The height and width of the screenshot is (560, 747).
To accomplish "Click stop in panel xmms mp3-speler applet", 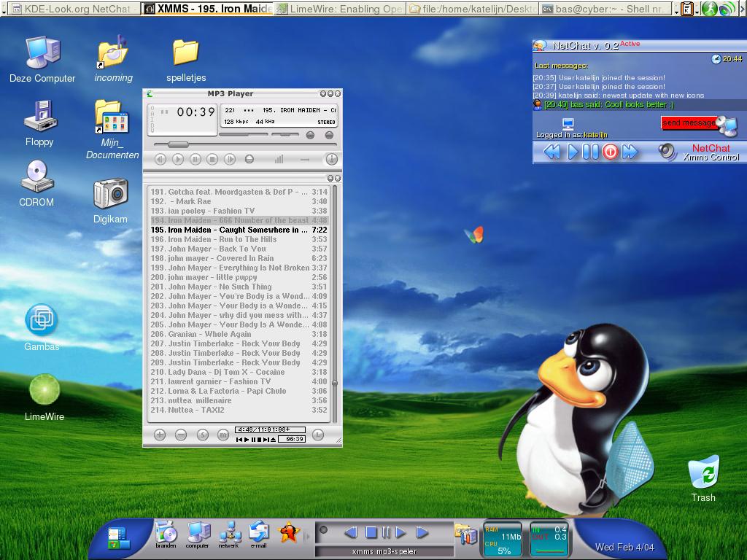I will tap(371, 532).
